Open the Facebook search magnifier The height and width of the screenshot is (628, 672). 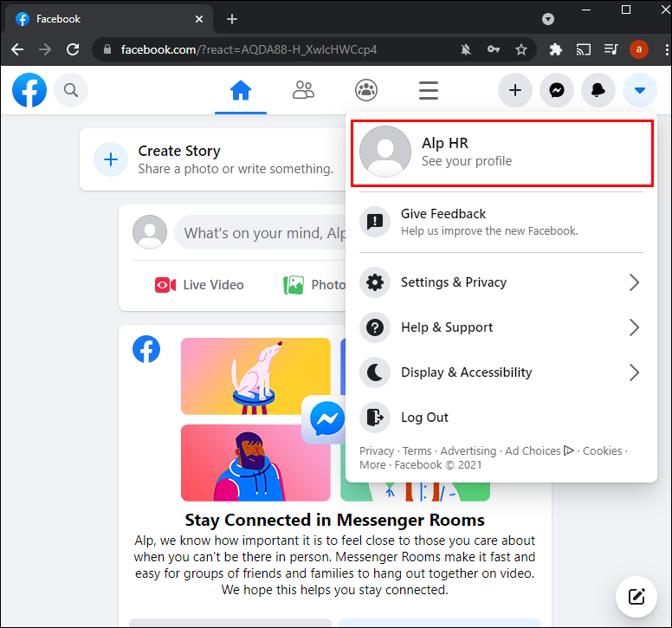(x=71, y=90)
